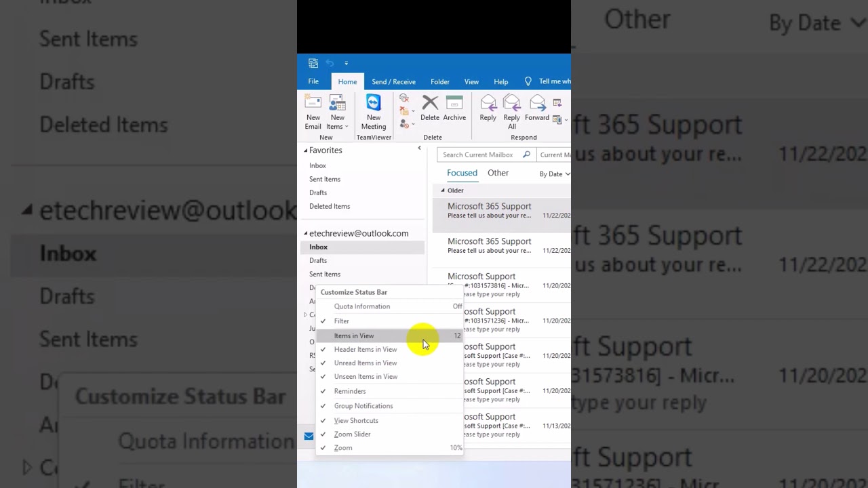868x488 pixels.
Task: Collapse the etechreview@outlook.com account tree
Action: [306, 233]
